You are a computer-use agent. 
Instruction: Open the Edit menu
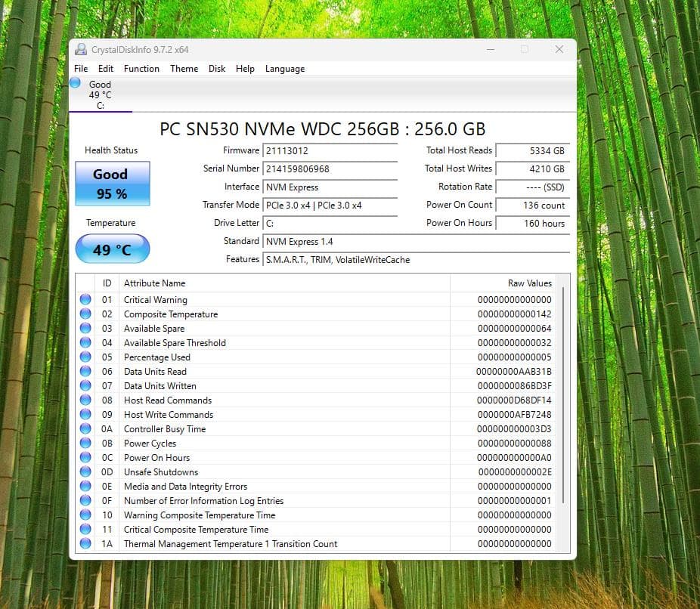(x=106, y=69)
